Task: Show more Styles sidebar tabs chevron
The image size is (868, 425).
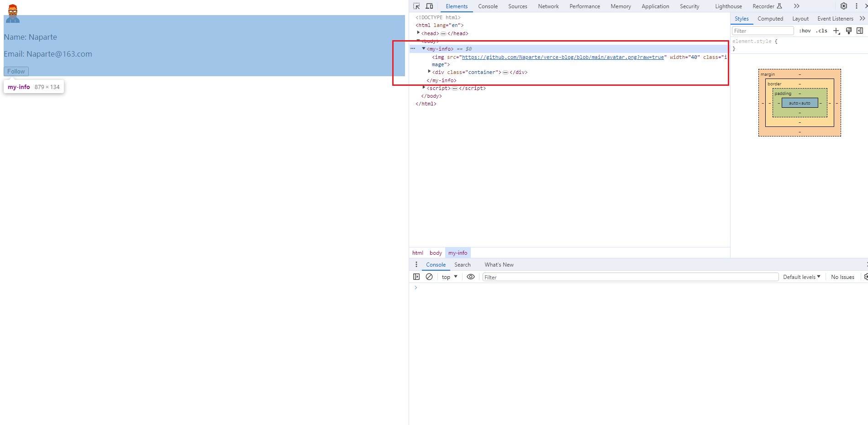Action: pyautogui.click(x=862, y=18)
